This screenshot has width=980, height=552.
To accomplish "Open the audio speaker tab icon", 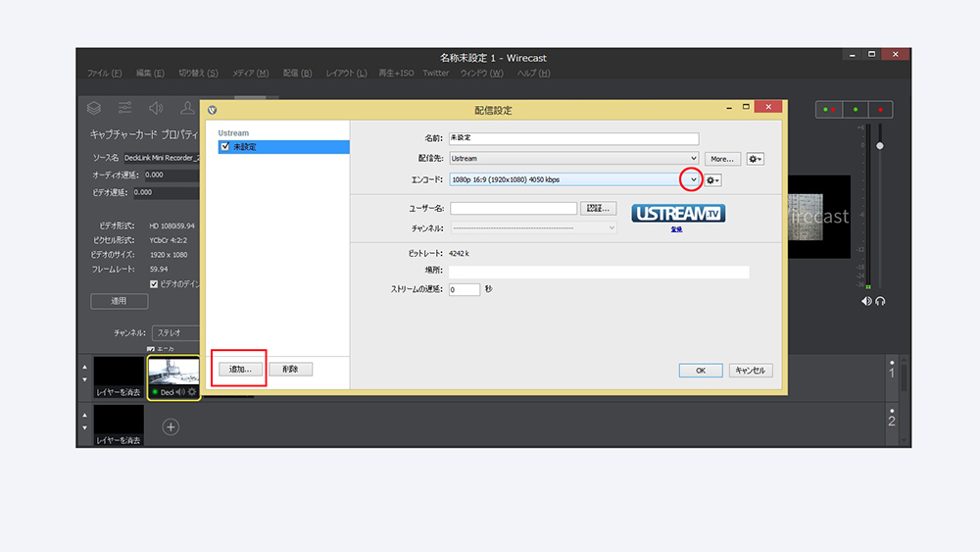I will [155, 108].
